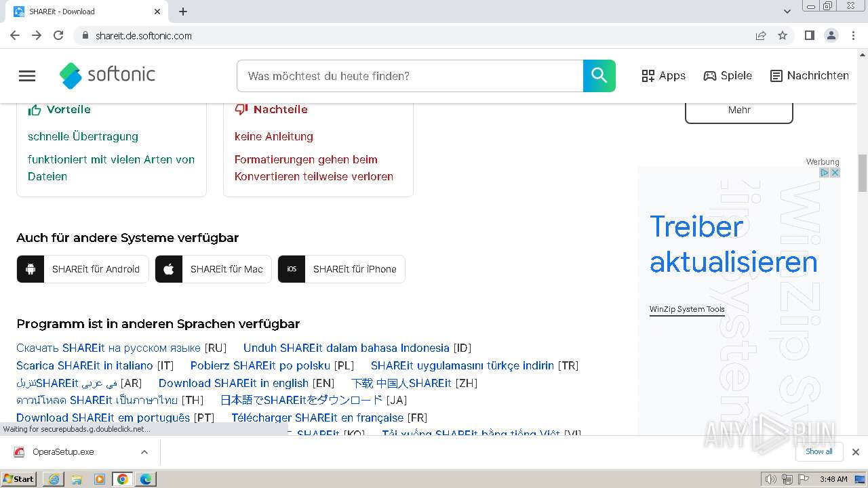Expand OperaSetup.exe download options arrow
Image resolution: width=868 pixels, height=488 pixels.
[x=144, y=452]
